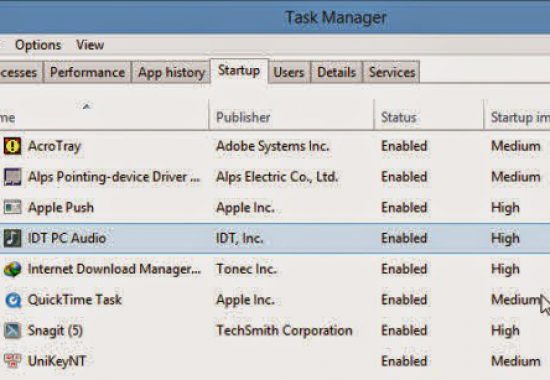The image size is (550, 380).
Task: Click Medium impact of QuickTime Task
Action: [516, 300]
